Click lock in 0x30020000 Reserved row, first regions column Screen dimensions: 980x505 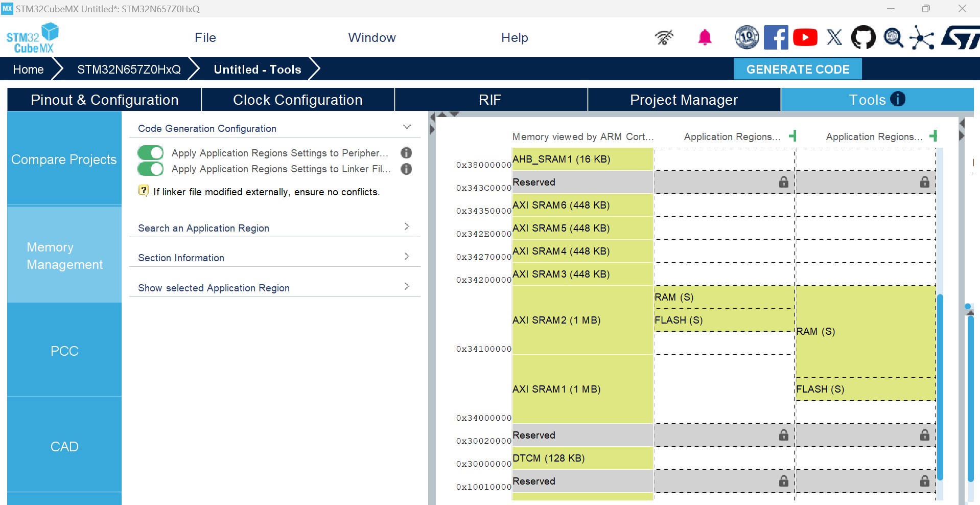tap(784, 435)
